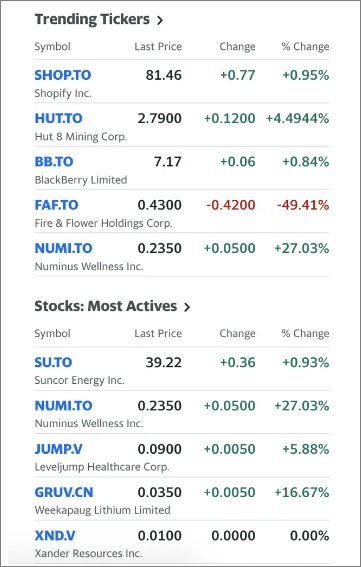Open NUMI.TO under Most Actives

pos(63,406)
